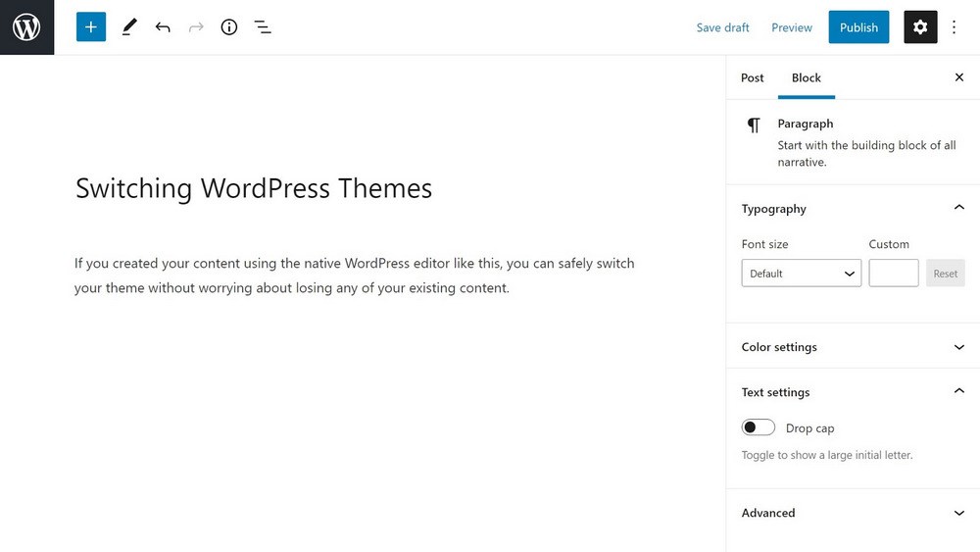Open the document details info icon
Screen dimensions: 980x552
(228, 26)
